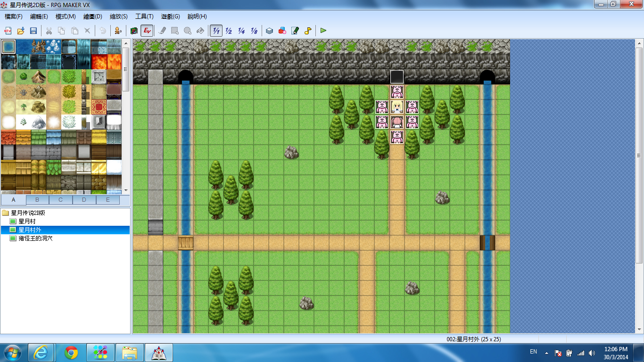Pick the red carpet tile in the palette
The width and height of the screenshot is (644, 362).
[99, 107]
